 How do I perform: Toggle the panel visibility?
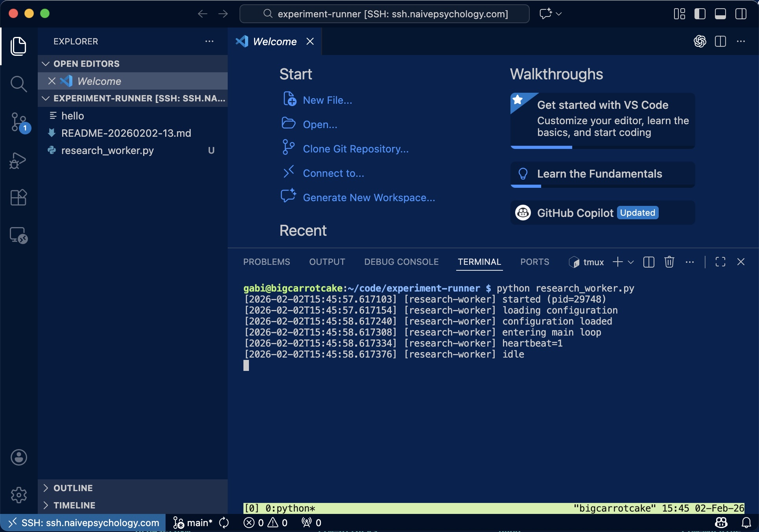[720, 13]
